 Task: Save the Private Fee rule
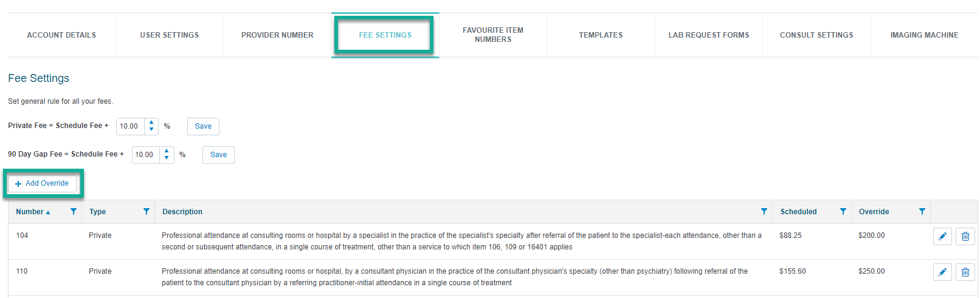[x=203, y=126]
